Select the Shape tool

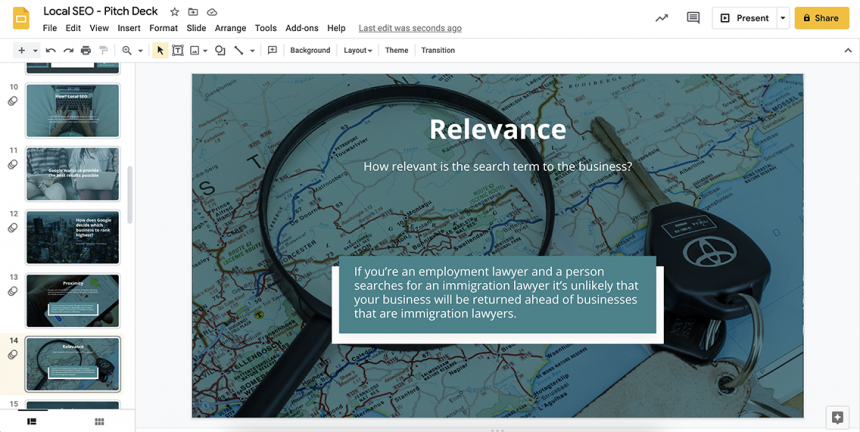click(x=220, y=50)
